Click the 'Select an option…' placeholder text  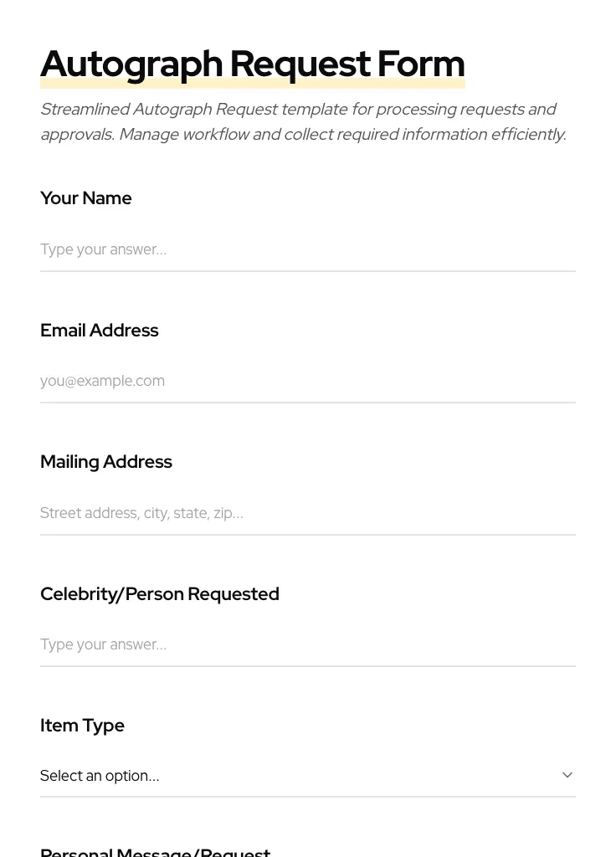click(x=100, y=776)
